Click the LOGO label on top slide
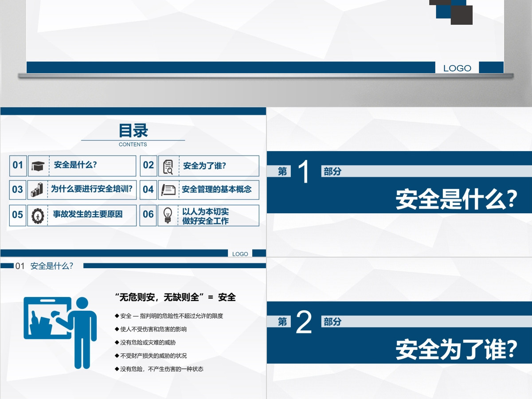 tap(457, 68)
